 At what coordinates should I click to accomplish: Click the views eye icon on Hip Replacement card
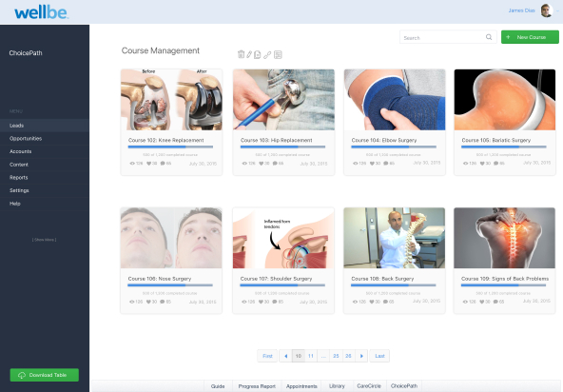coord(244,164)
